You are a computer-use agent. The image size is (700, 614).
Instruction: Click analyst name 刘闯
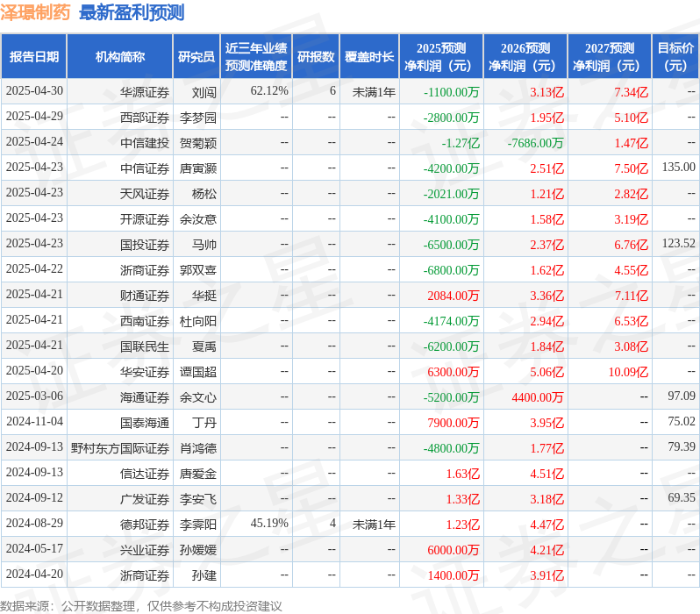tap(204, 92)
